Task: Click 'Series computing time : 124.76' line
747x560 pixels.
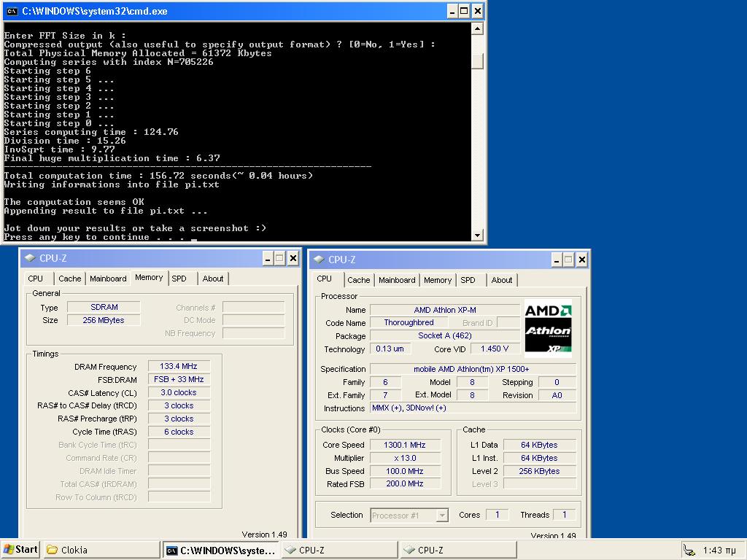Action: 91,132
